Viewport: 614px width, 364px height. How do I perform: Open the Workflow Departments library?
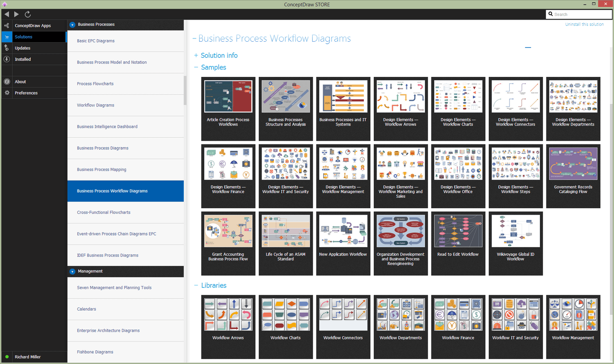(401, 327)
